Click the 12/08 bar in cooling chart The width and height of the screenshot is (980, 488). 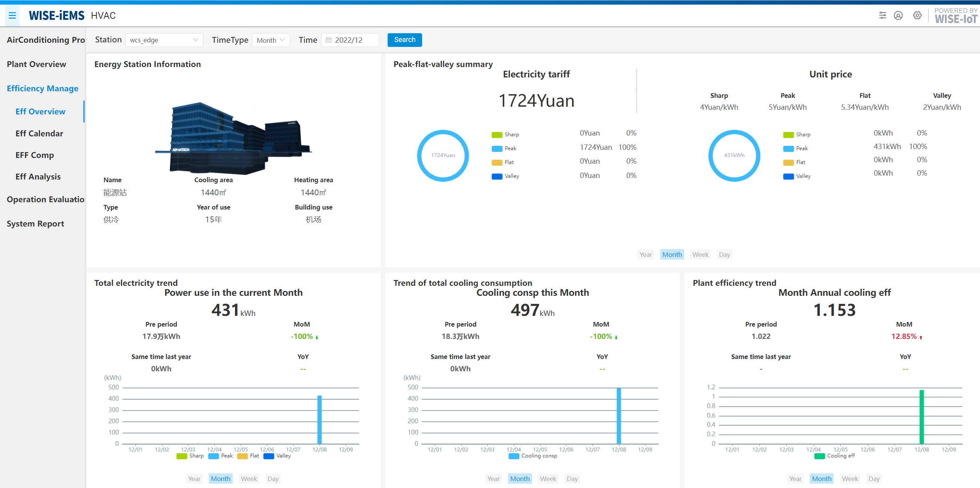(619, 416)
